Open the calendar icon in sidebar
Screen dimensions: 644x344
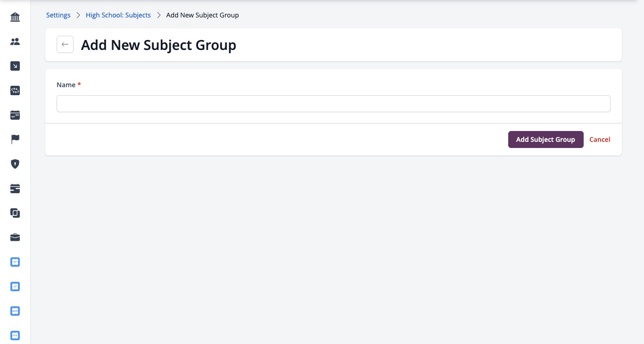coord(15,115)
